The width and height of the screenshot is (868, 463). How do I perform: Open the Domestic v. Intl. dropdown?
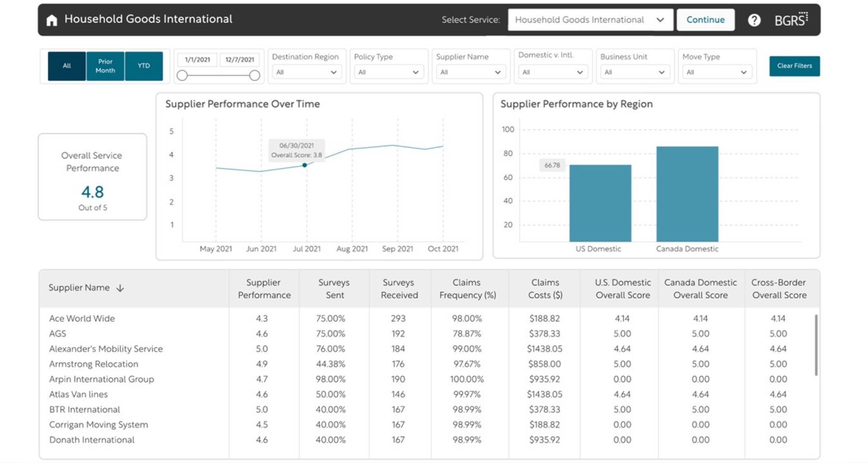coord(552,72)
